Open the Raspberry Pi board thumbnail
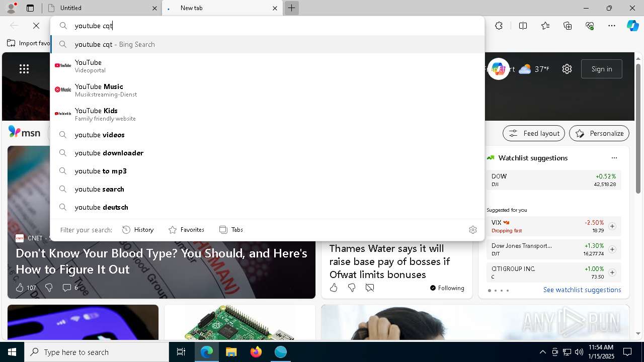 [240, 322]
